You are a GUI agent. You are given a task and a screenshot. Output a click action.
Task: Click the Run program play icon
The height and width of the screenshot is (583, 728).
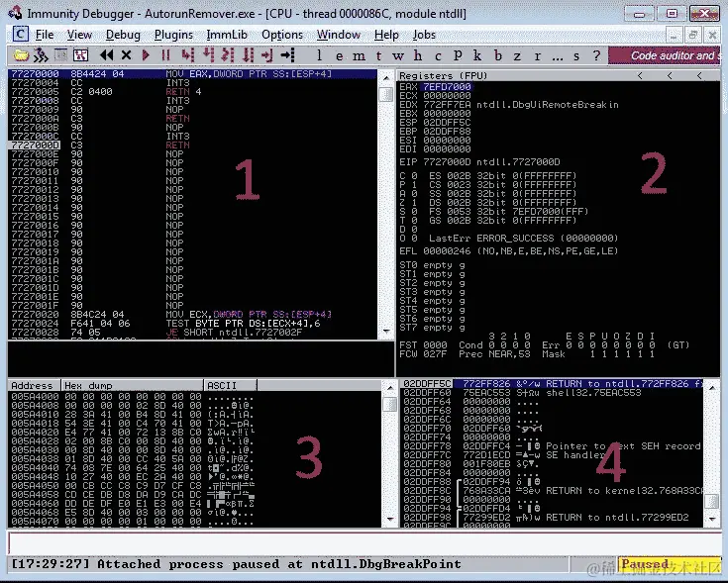coord(146,55)
